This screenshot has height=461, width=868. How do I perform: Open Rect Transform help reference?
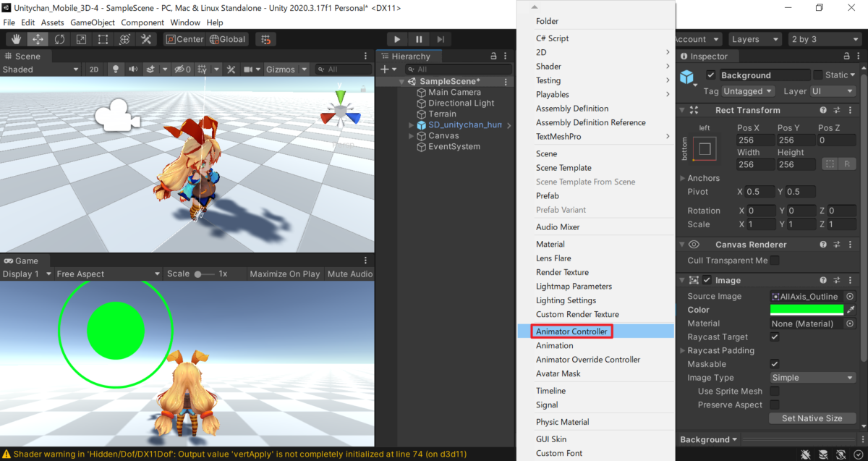coord(823,110)
